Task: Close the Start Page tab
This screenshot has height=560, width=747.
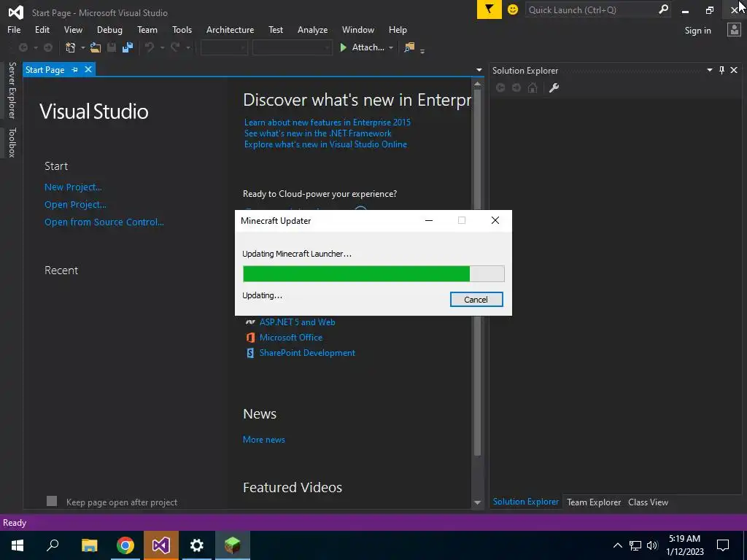Action: (x=88, y=69)
